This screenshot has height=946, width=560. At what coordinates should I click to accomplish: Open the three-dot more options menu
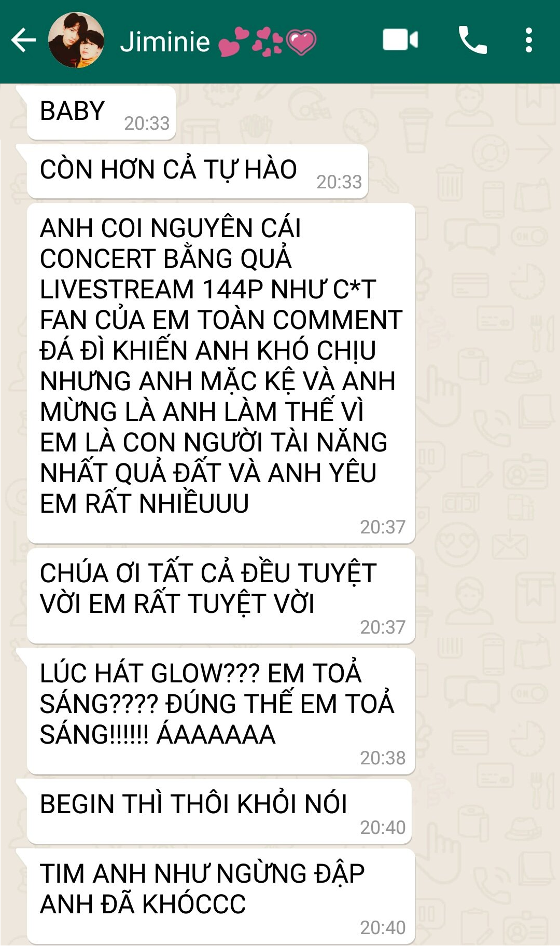[x=528, y=40]
